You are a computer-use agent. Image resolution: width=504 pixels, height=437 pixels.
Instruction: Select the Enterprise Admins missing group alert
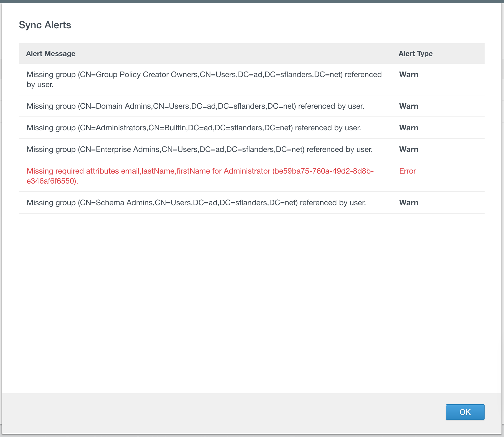(199, 149)
